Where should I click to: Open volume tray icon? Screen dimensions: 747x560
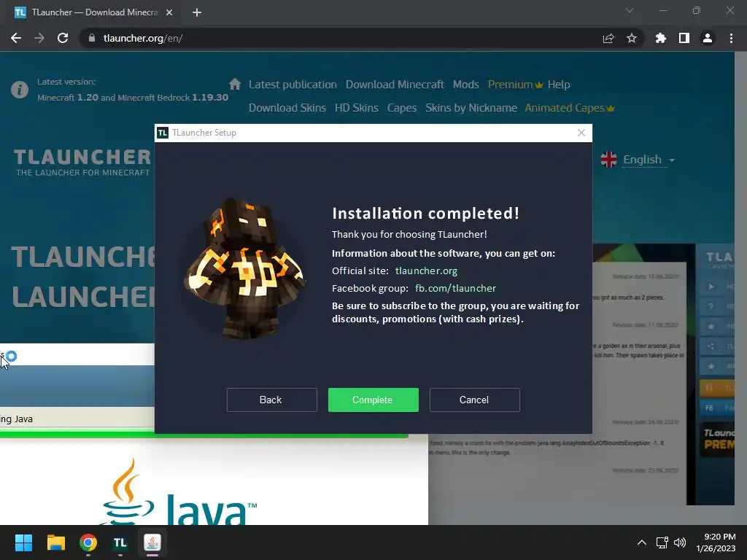click(x=680, y=542)
